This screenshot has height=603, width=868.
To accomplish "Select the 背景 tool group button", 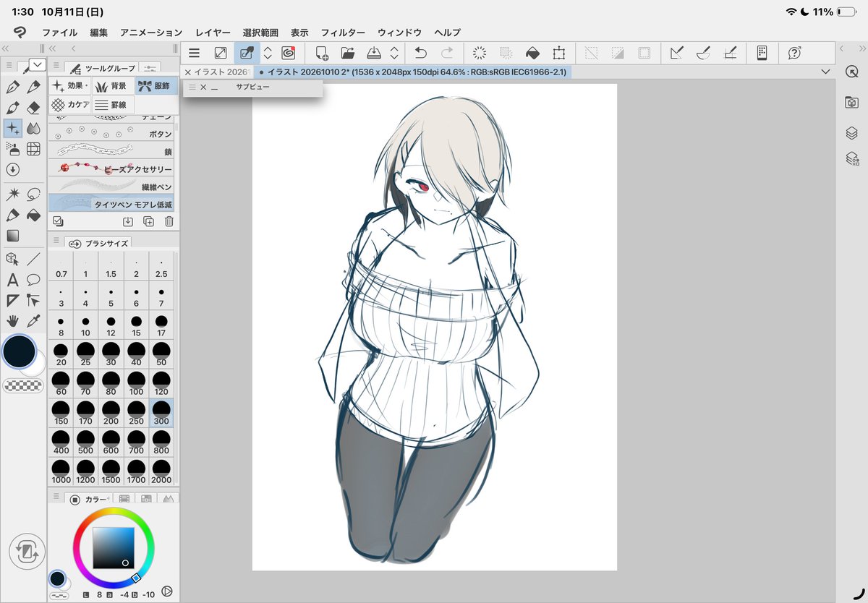I will click(114, 86).
